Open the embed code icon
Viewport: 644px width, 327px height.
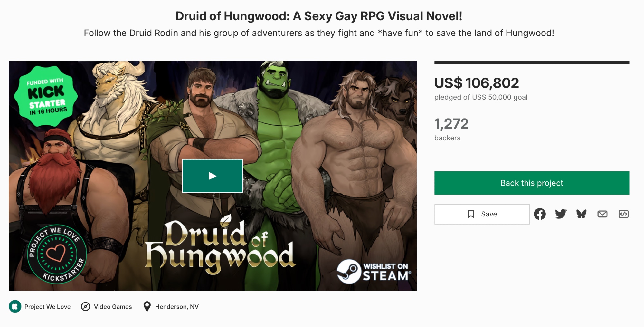(623, 214)
